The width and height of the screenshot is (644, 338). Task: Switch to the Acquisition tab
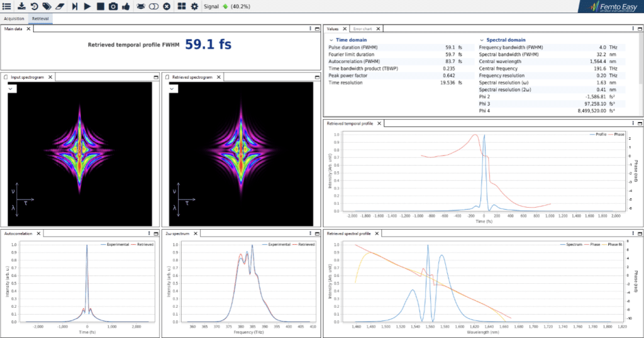click(x=14, y=18)
